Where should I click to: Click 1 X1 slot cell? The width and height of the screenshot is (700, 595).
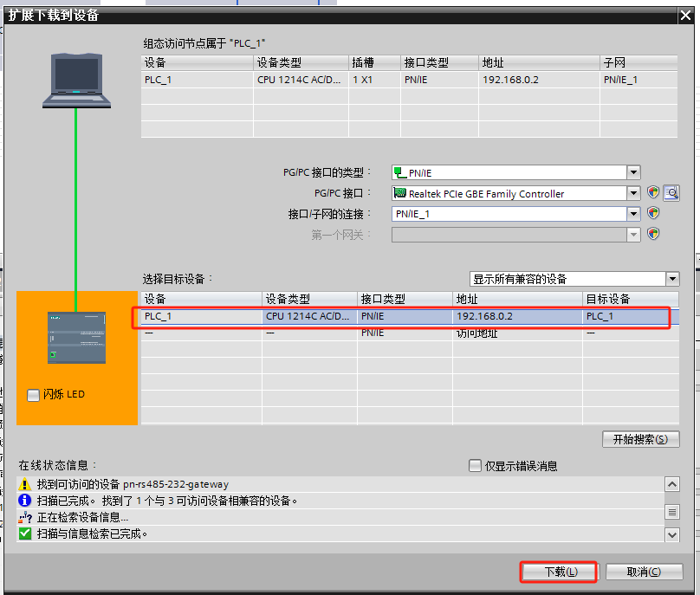point(362,80)
